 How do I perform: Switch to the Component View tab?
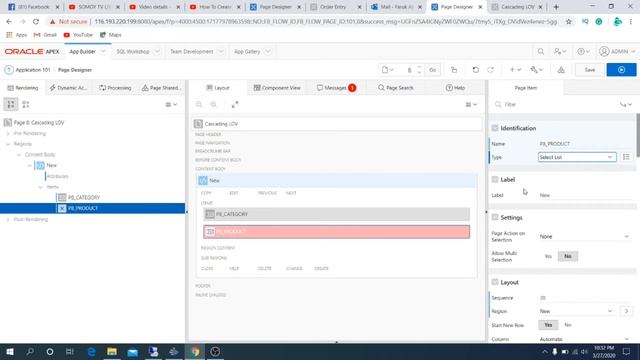277,88
